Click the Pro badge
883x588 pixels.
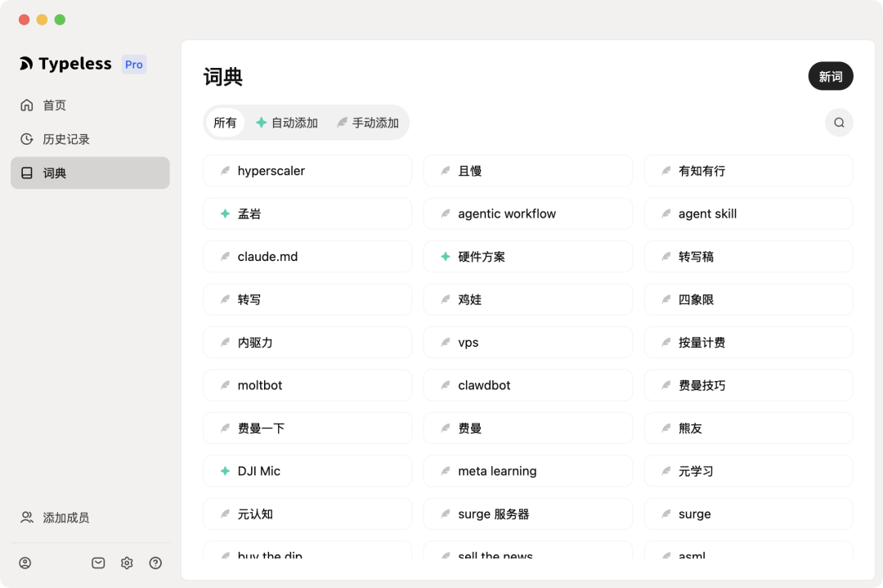click(x=134, y=65)
